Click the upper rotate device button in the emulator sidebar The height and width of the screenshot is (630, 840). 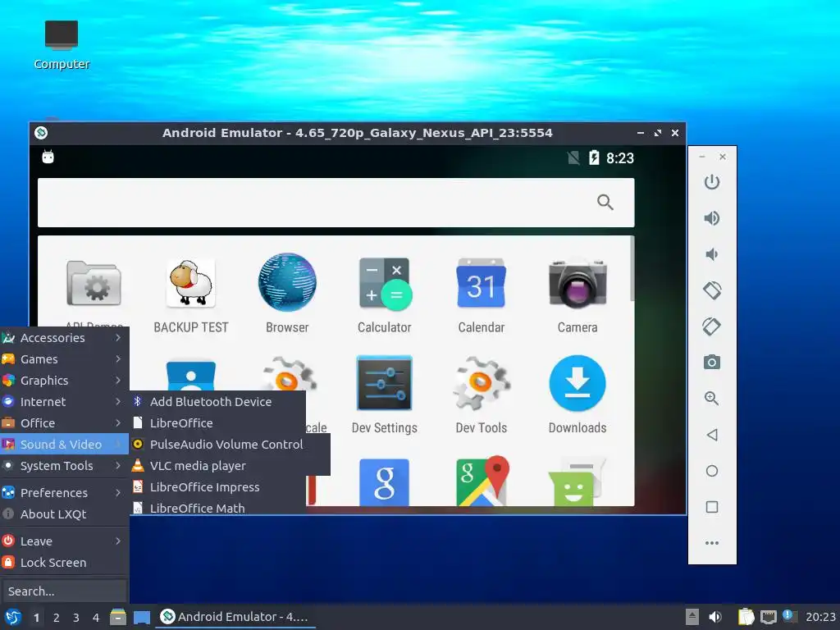coord(712,290)
